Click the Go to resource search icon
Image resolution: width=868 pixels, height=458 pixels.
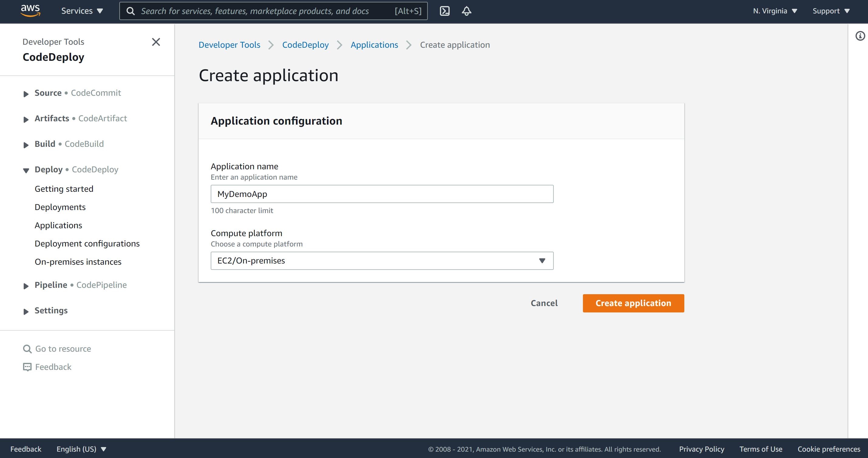27,349
